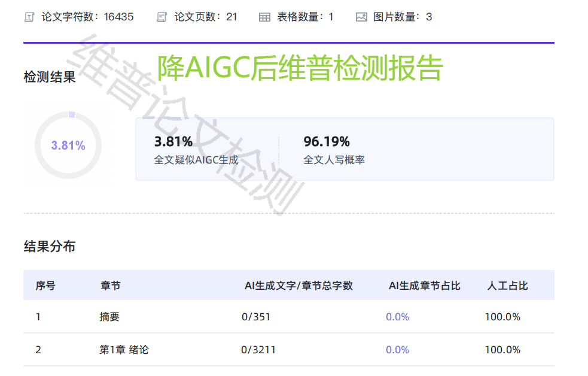This screenshot has height=376, width=588.
Task: Click the 全文疑似AIGC生成 label
Action: coord(196,160)
